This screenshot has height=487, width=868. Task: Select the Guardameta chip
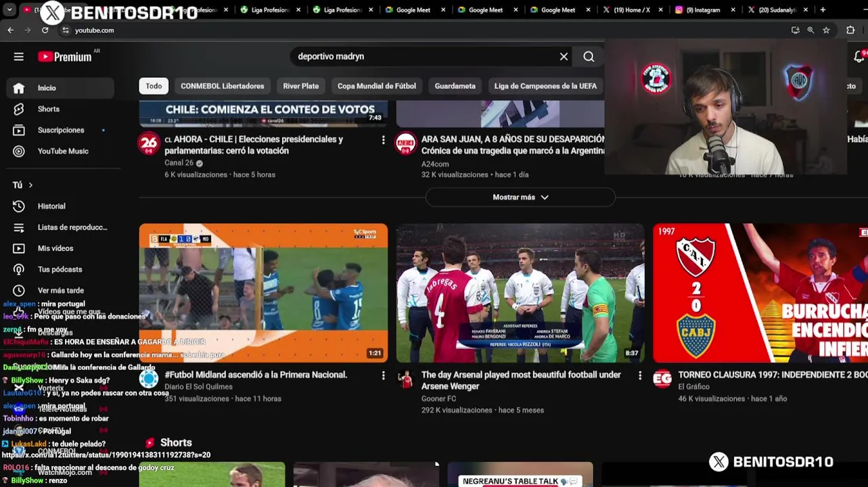click(455, 86)
